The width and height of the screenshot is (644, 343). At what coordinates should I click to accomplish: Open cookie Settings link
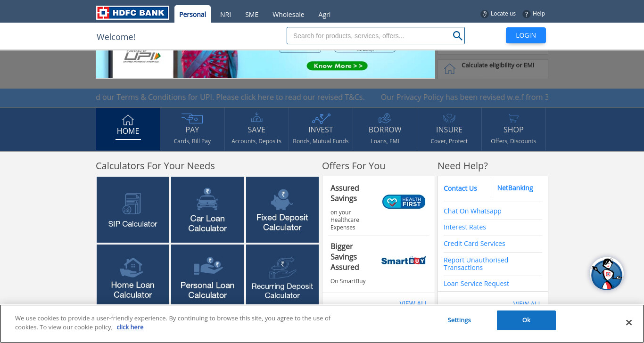pos(459,320)
